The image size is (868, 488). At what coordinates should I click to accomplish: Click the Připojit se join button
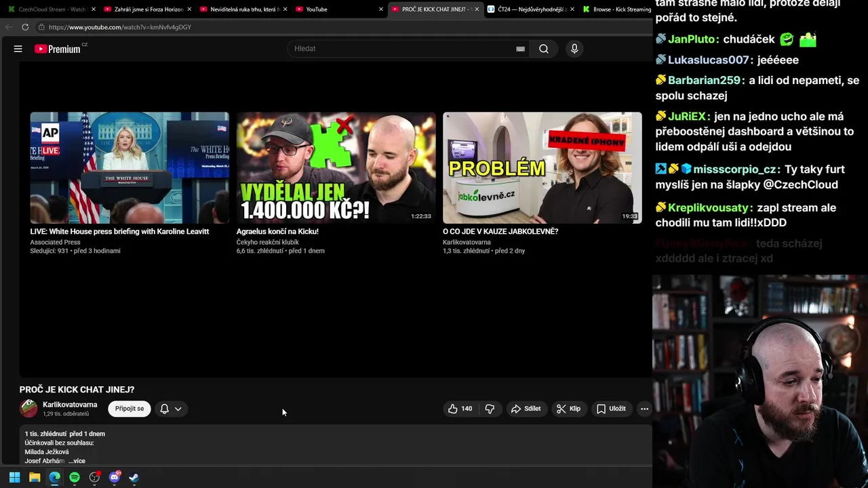pos(130,409)
